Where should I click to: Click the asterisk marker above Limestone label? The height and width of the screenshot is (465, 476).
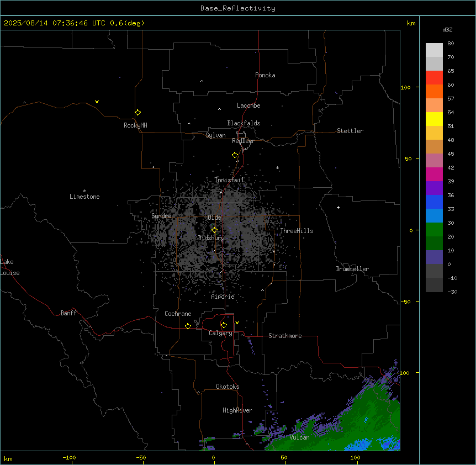tap(84, 191)
